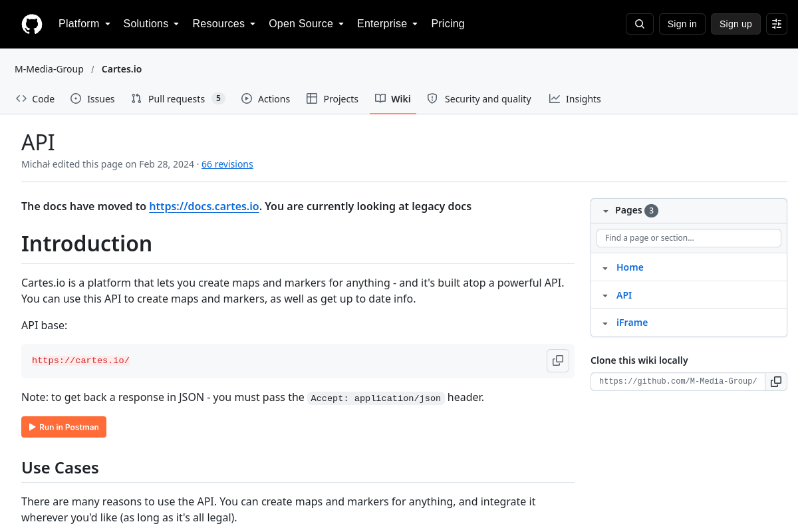Viewport: 798px width, 532px height.
Task: Expand sections for the API page
Action: (x=605, y=296)
